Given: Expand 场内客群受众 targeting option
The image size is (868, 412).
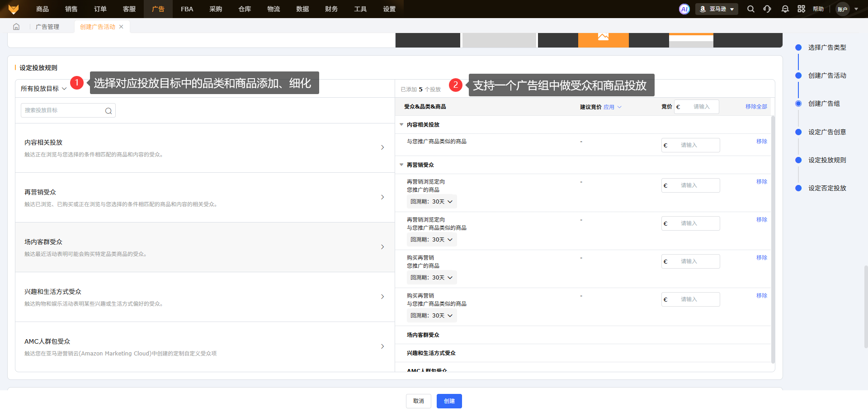Looking at the screenshot, I should [382, 247].
